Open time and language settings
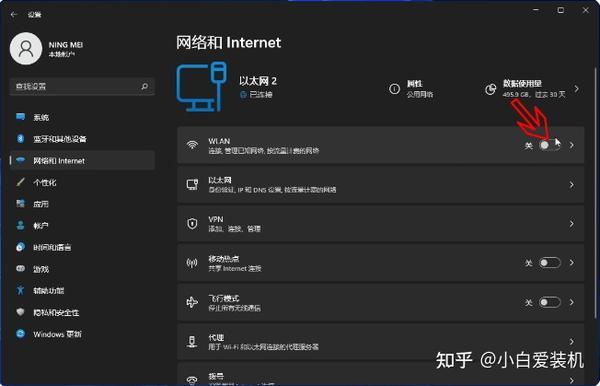The height and width of the screenshot is (386, 600). coord(82,248)
